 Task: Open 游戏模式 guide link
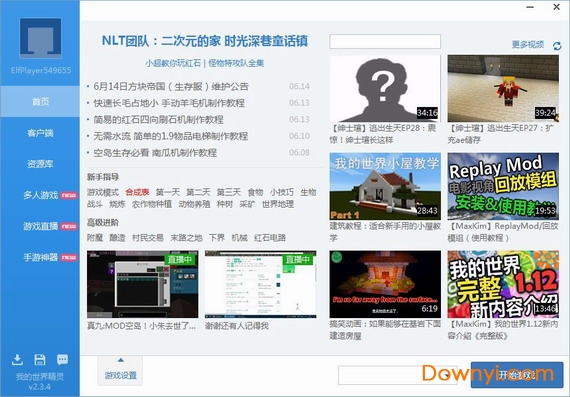coord(103,192)
